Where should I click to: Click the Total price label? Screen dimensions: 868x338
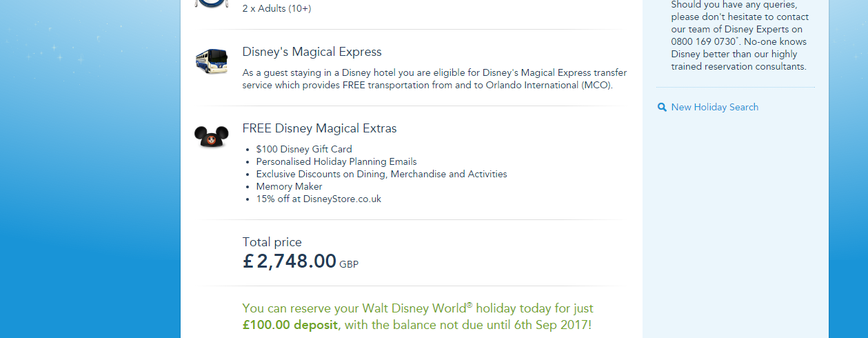272,242
